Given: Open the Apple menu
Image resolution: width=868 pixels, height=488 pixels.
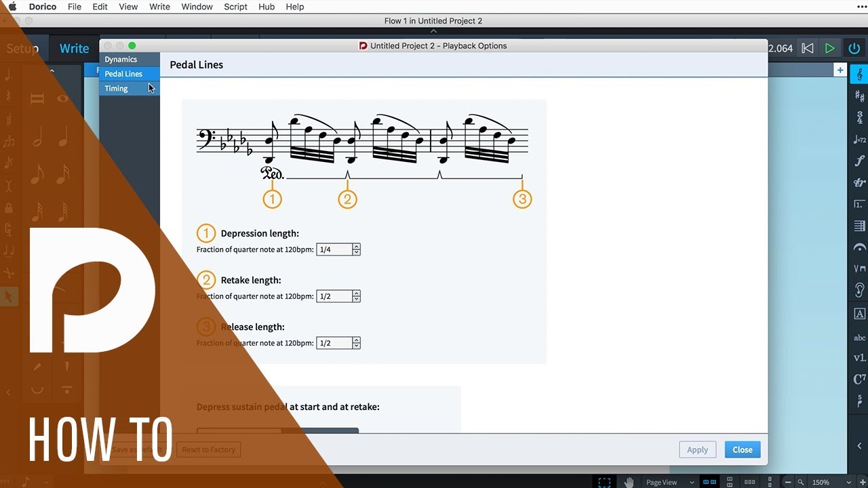Looking at the screenshot, I should click(12, 7).
